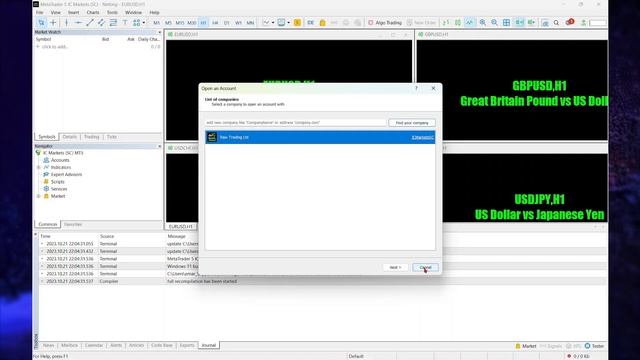640x360 pixels.
Task: Click the 'click to add' symbol row
Action: click(98, 47)
